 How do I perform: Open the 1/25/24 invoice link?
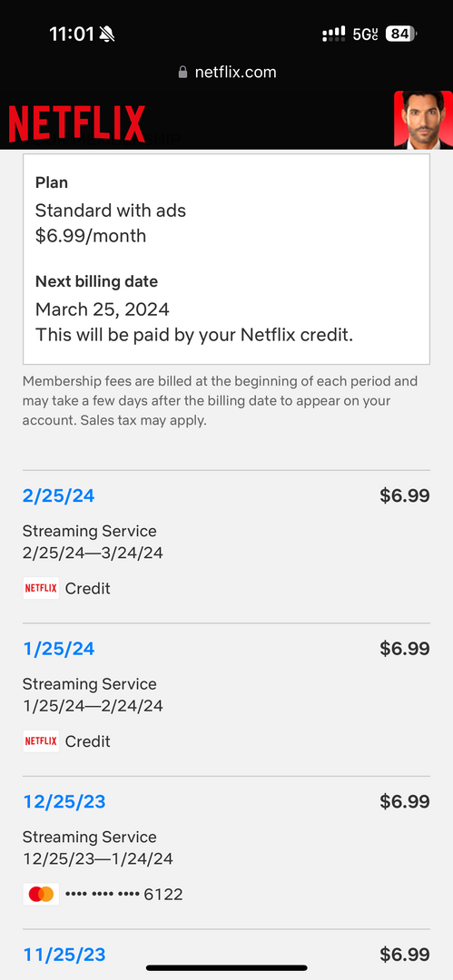59,649
